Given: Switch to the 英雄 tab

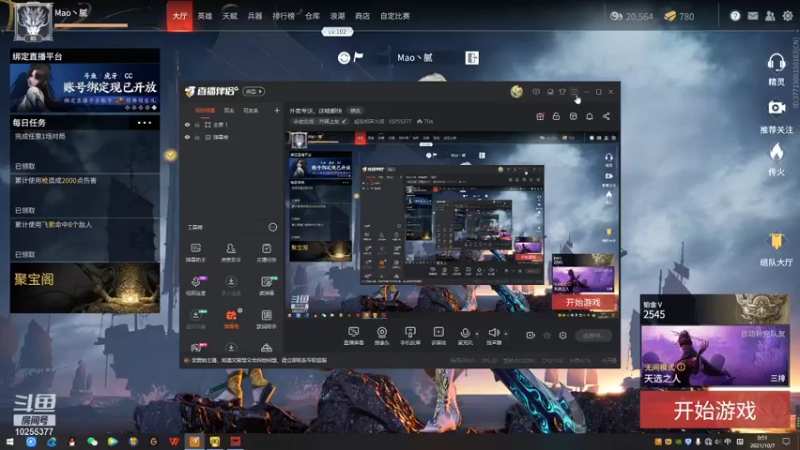Looking at the screenshot, I should pos(205,16).
